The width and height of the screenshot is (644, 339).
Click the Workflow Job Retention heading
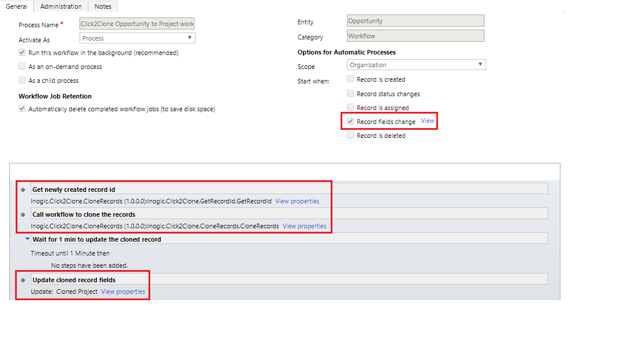coord(55,96)
